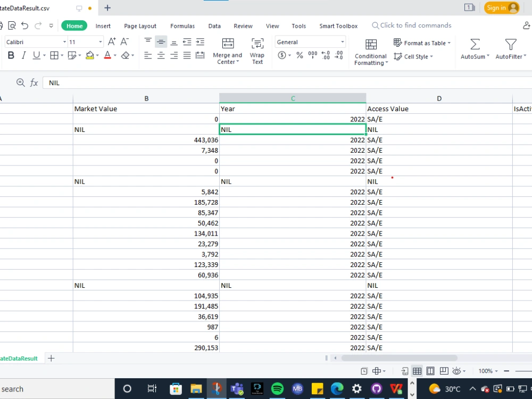Open Conditional Formatting options
Viewport: 532px width, 399px height.
[370, 51]
